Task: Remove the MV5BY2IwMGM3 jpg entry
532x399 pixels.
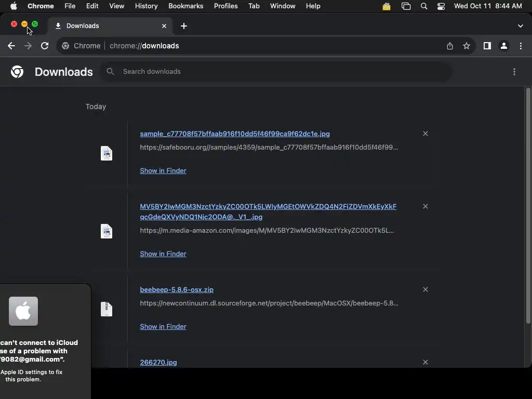Action: tap(425, 206)
